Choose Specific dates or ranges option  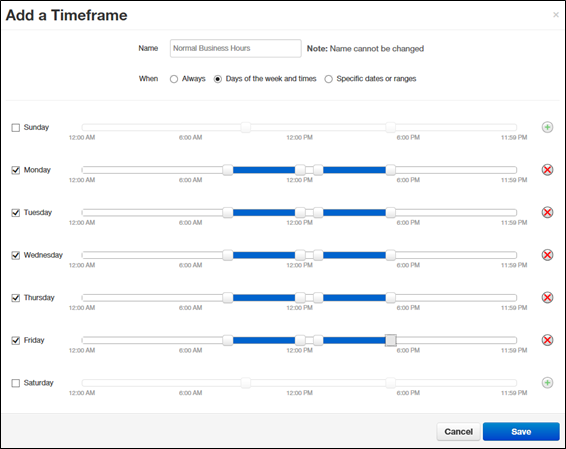pos(328,79)
